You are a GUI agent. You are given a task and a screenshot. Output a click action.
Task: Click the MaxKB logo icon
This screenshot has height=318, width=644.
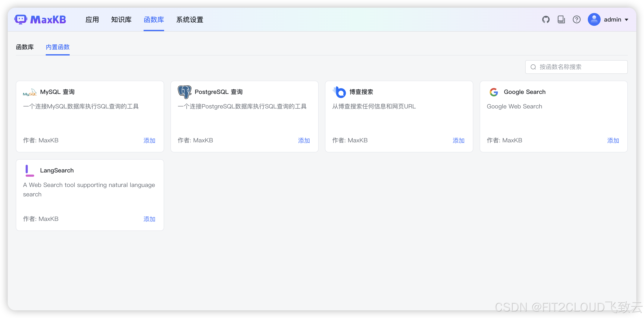(21, 19)
